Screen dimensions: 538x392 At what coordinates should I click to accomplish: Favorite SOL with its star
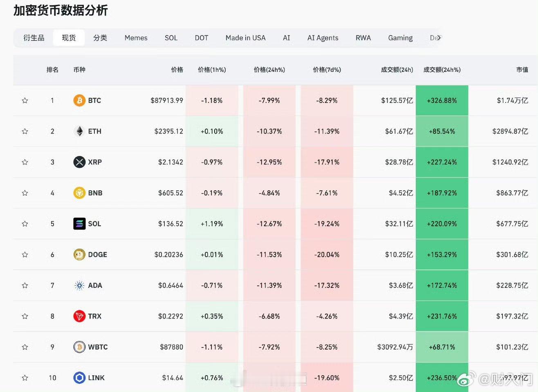[25, 224]
